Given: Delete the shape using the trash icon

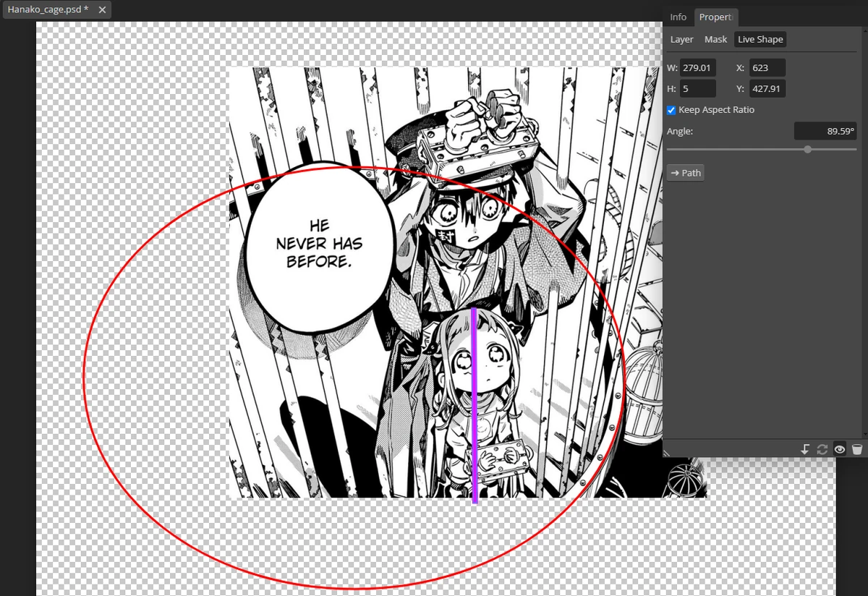Looking at the screenshot, I should (x=858, y=448).
